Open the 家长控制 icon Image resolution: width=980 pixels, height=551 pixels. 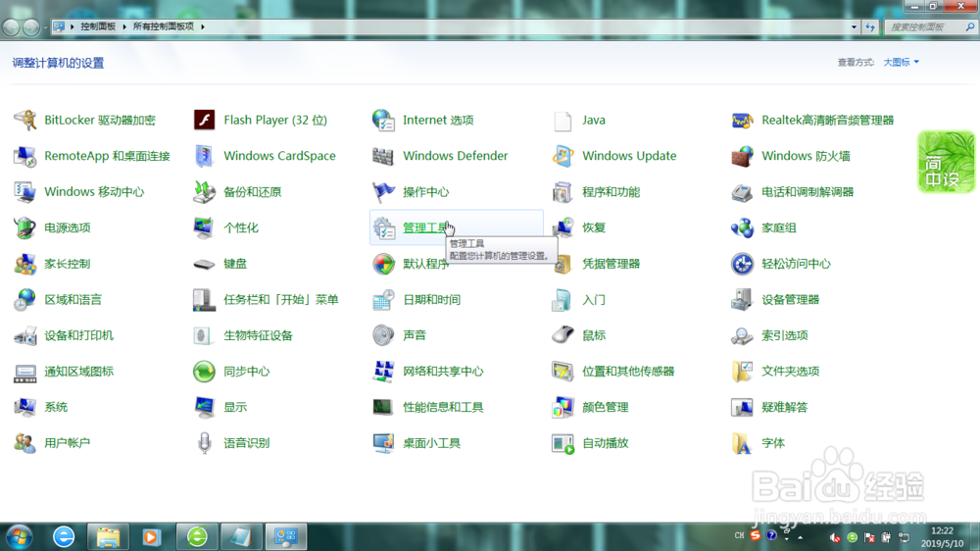[25, 264]
